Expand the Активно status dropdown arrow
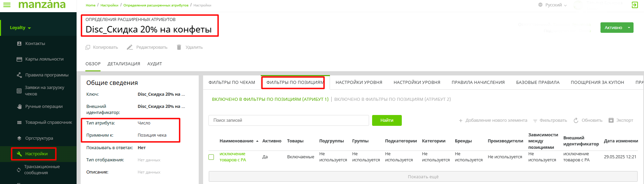The width and height of the screenshot is (644, 184). pos(629,28)
